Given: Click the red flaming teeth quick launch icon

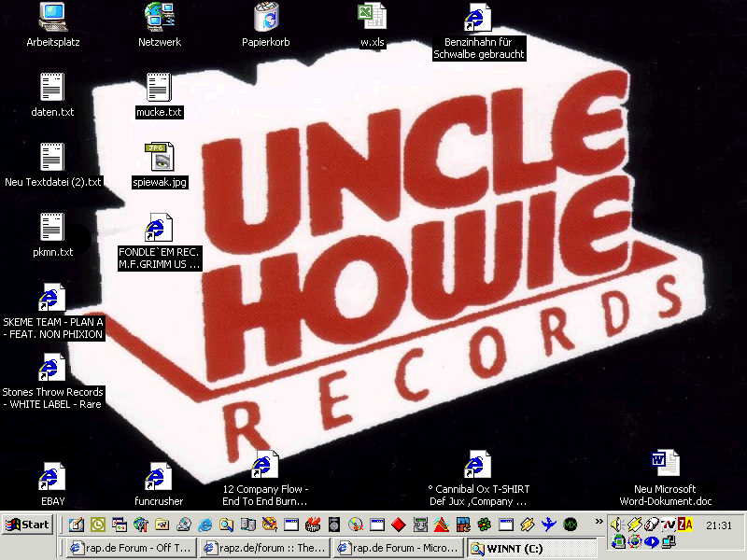Looking at the screenshot, I should (x=313, y=525).
